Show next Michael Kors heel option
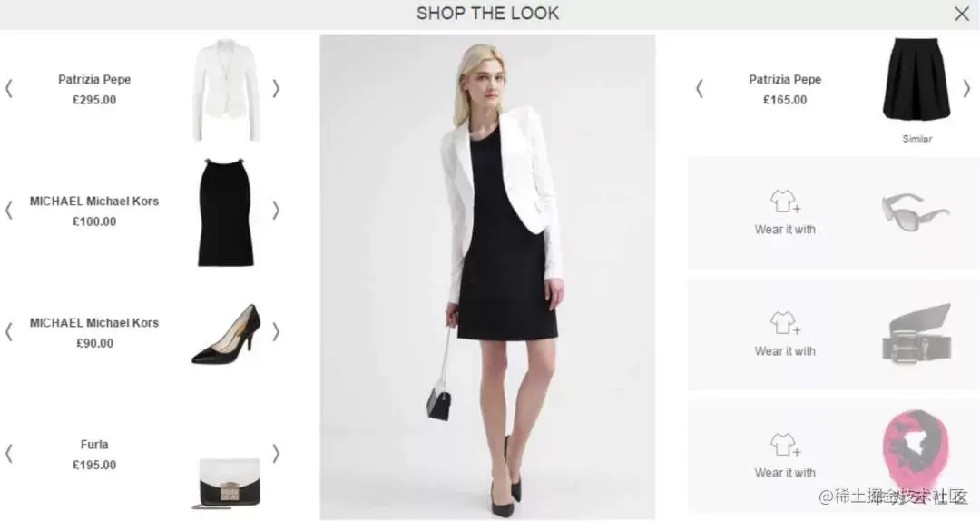The height and width of the screenshot is (521, 980). (276, 332)
